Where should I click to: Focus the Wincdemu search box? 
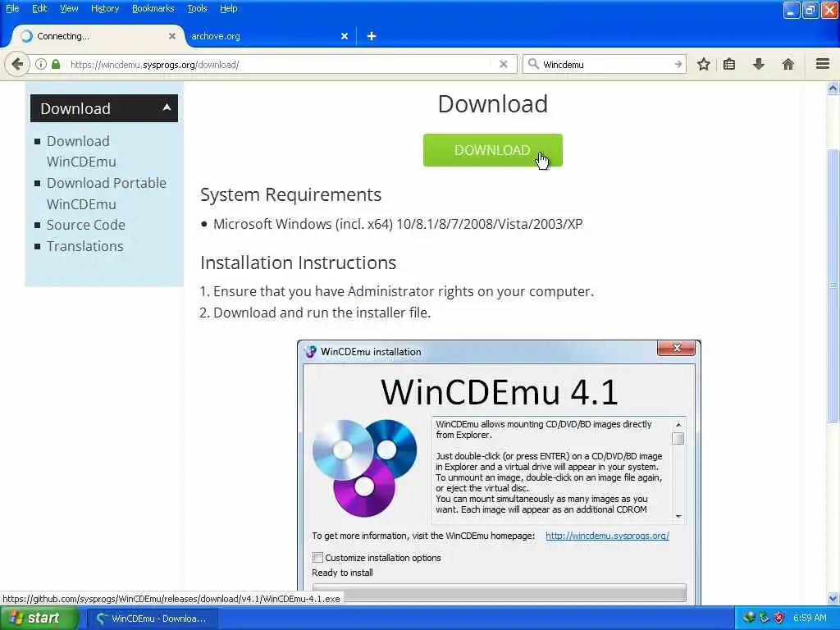point(605,64)
